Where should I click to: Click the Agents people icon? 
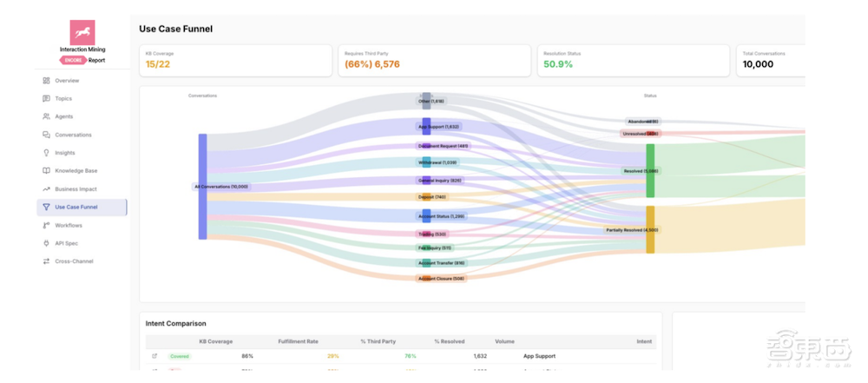[x=46, y=117]
